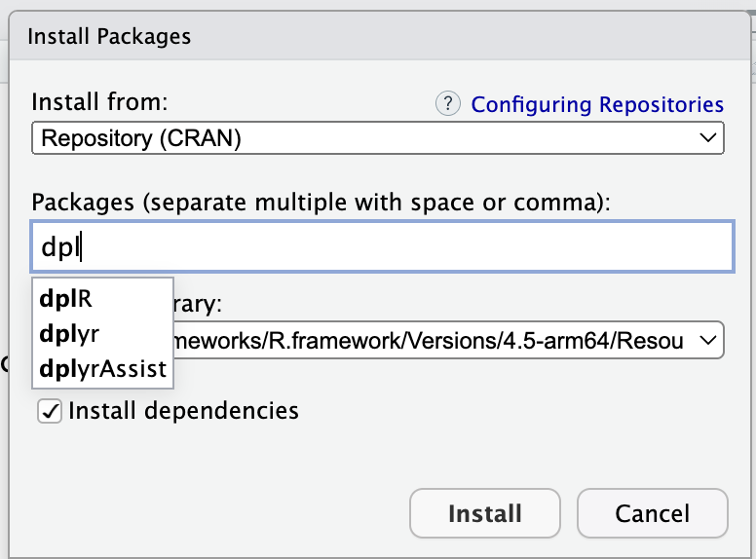756x559 pixels.
Task: Choose dplyr in the suggestion list
Action: click(x=69, y=333)
